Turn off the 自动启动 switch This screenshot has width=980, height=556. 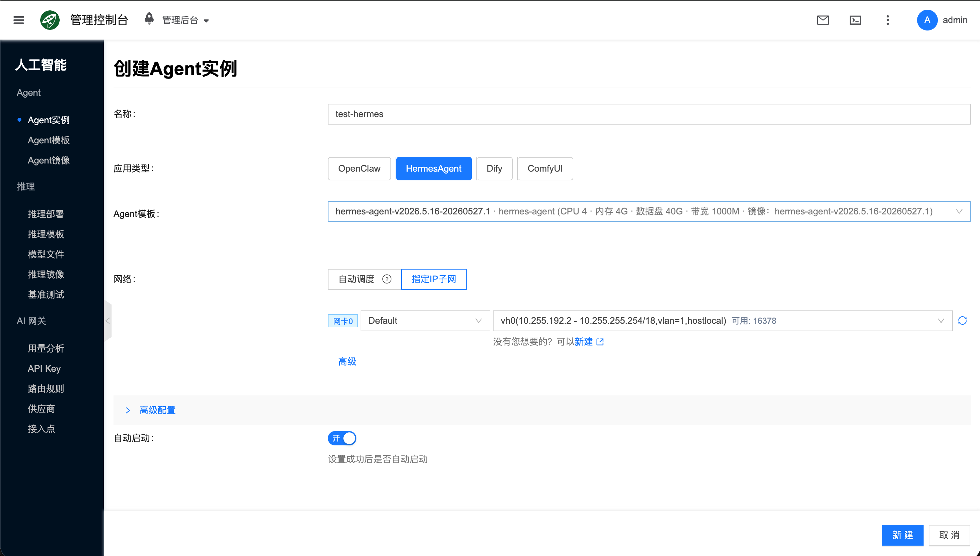[342, 438]
